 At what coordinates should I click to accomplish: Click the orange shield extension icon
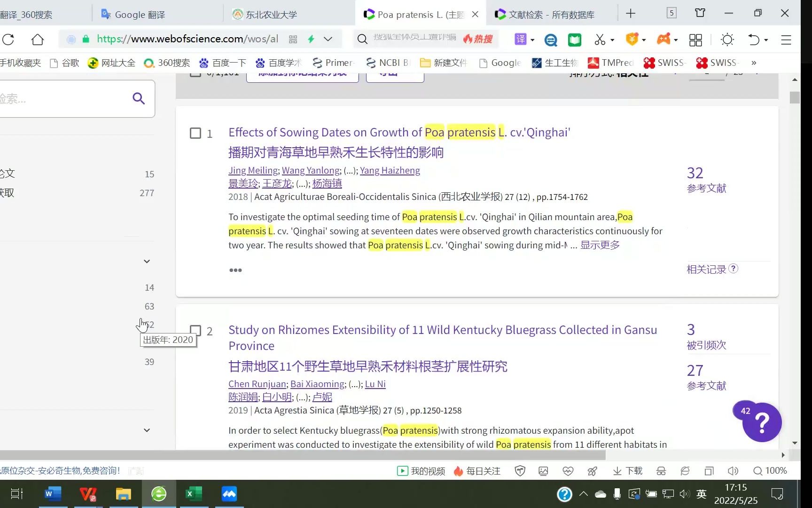[x=632, y=40]
